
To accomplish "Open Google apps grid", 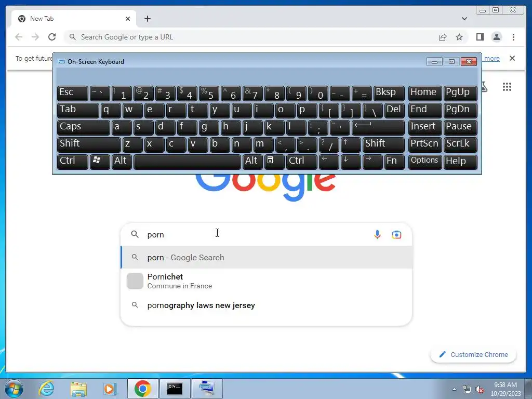I will [x=507, y=87].
